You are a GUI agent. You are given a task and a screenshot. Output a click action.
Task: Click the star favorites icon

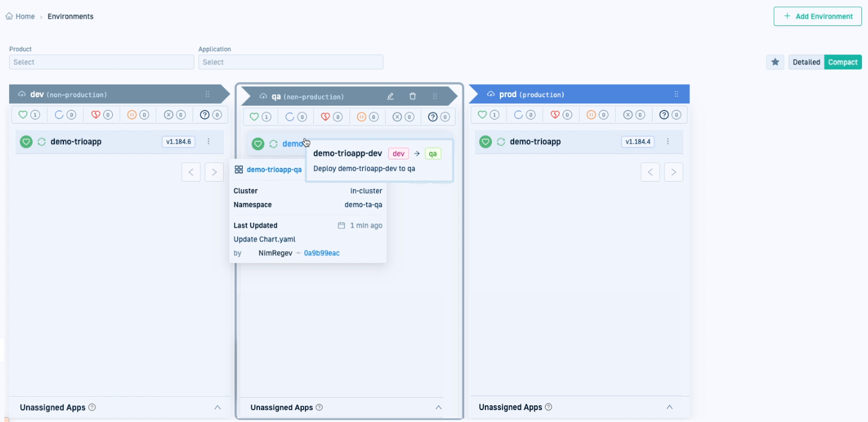[775, 62]
